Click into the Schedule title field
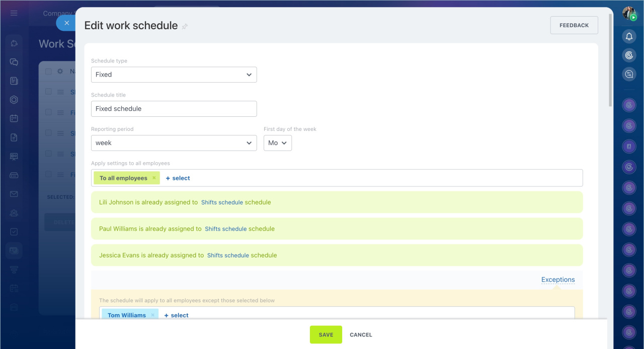The image size is (644, 349). pyautogui.click(x=174, y=109)
